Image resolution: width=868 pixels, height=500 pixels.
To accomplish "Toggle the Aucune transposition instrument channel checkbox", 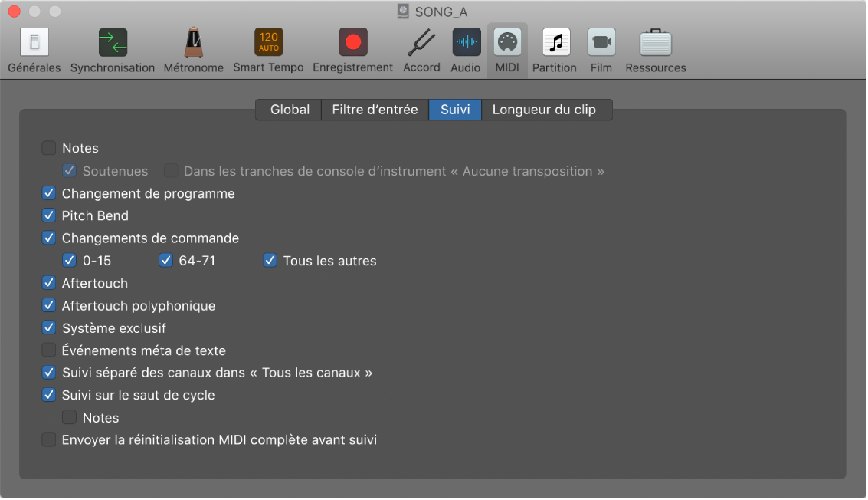I will [x=171, y=171].
